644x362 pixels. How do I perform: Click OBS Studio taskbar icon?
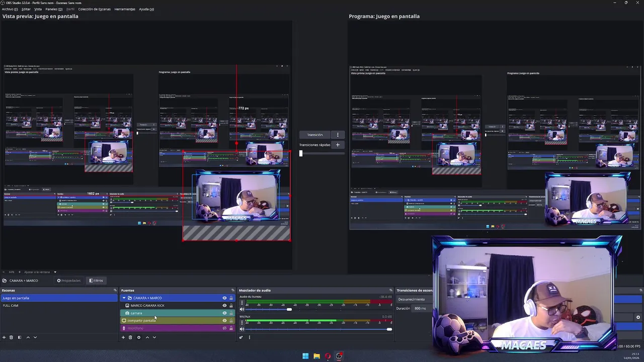[339, 356]
